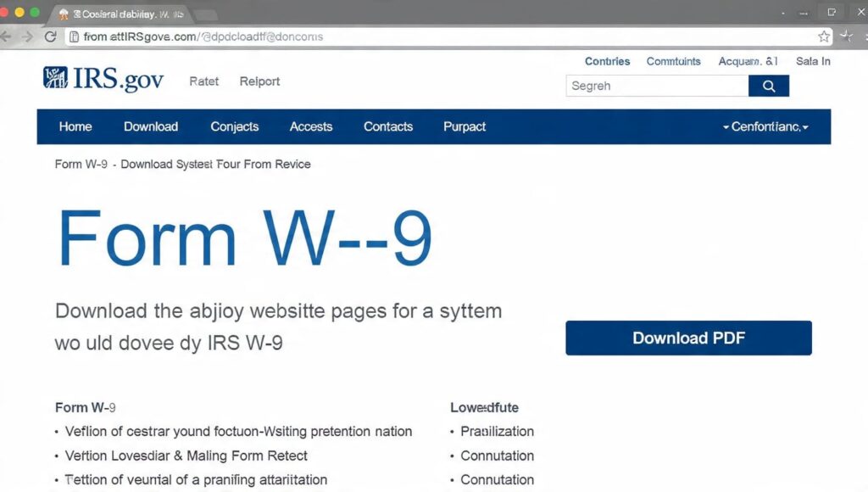Click the search magnifier button
Viewport: 868px width, 492px height.
click(768, 86)
